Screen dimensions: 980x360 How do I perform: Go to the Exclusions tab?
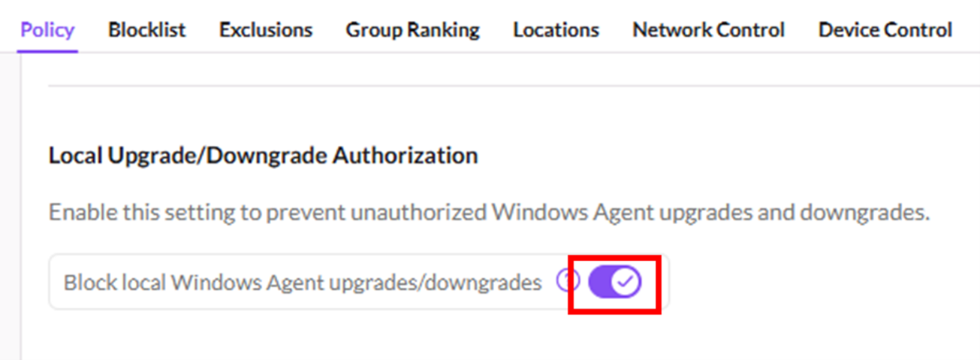(266, 30)
